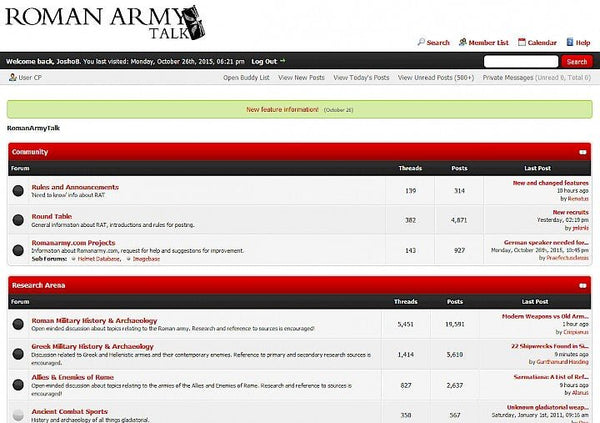Open last post Unknown gladiatorial weap...
Image resolution: width=600 pixels, height=423 pixels.
tap(548, 407)
